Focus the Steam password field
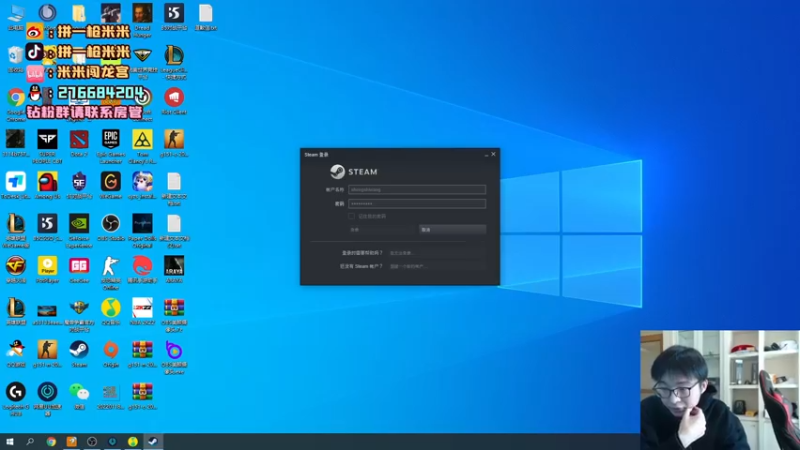Viewport: 800px width, 450px height. click(x=417, y=204)
